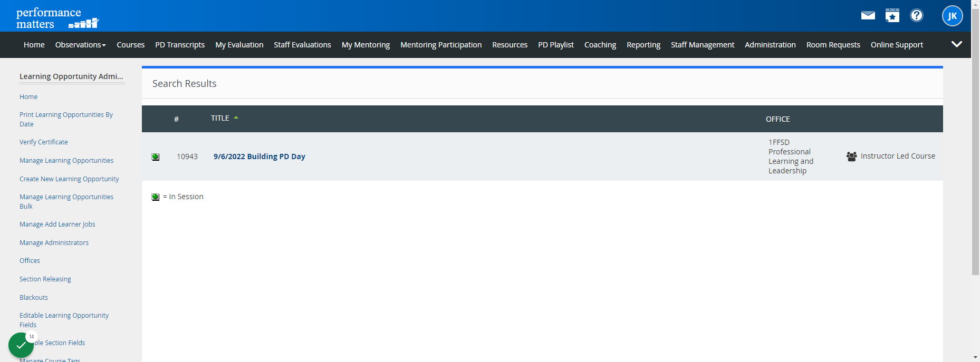
Task: Click the scrollbar down arrow
Action: 975,357
